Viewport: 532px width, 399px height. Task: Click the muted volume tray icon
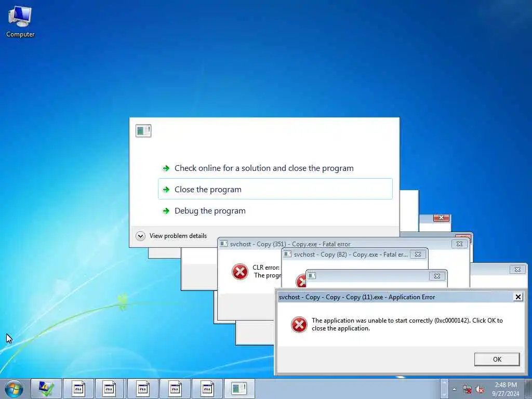click(x=480, y=390)
